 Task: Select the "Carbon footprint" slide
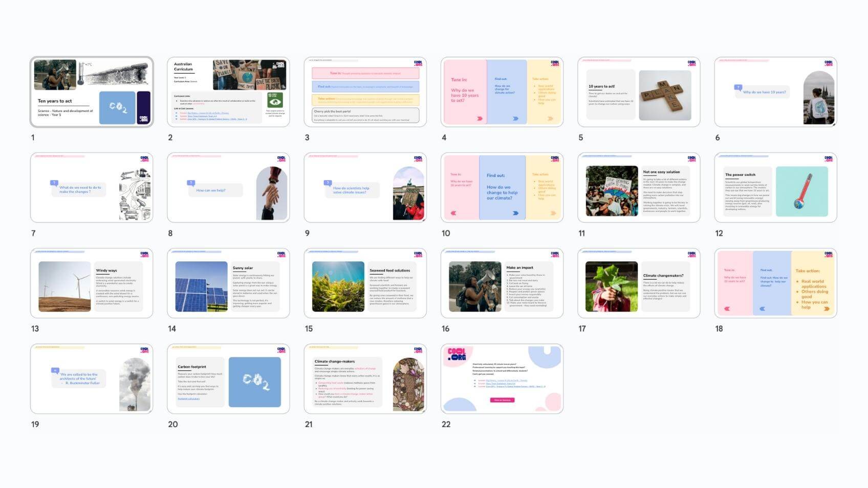point(228,379)
